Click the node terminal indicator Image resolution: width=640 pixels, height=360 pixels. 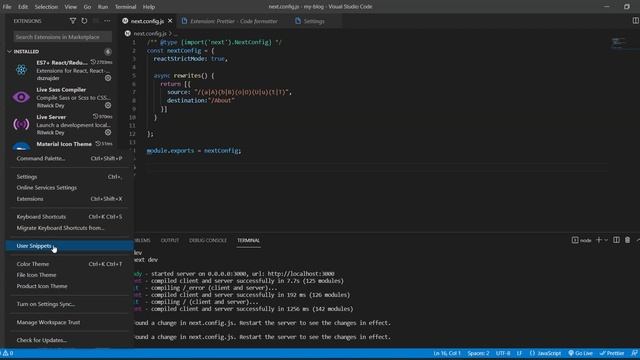[581, 240]
